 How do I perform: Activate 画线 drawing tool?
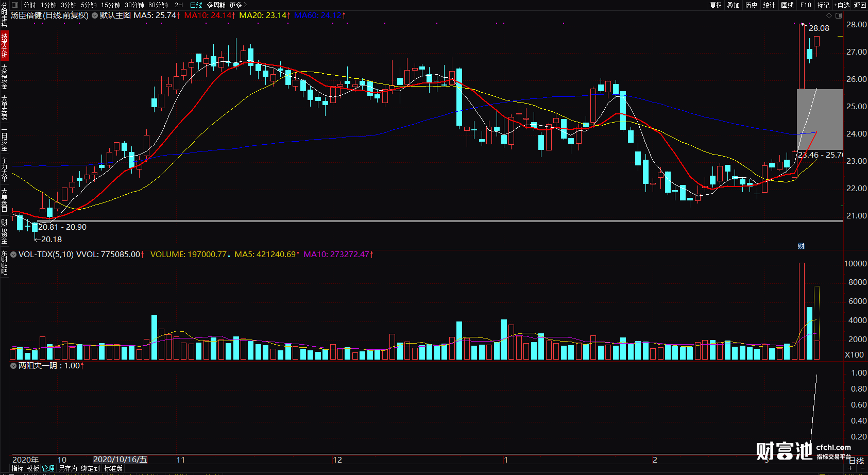(x=787, y=5)
